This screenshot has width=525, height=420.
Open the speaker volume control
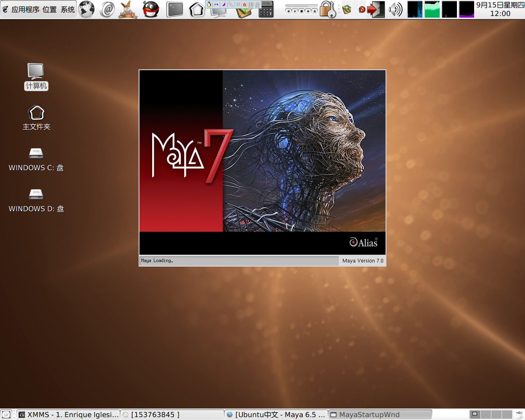[396, 9]
